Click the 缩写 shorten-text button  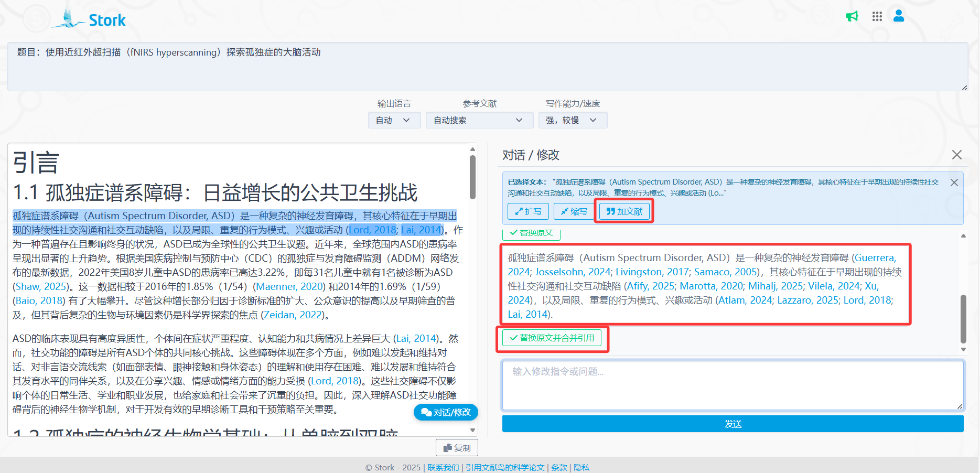pyautogui.click(x=574, y=211)
